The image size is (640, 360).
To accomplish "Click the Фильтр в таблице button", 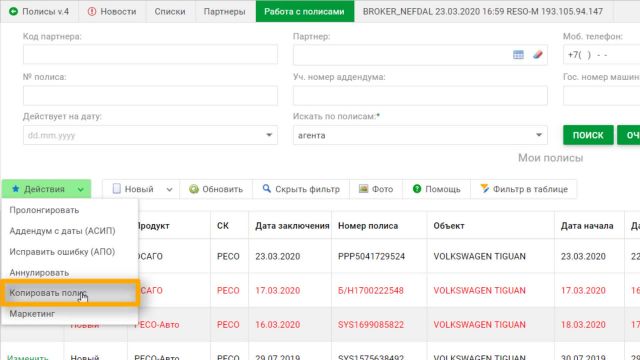I will 524,189.
